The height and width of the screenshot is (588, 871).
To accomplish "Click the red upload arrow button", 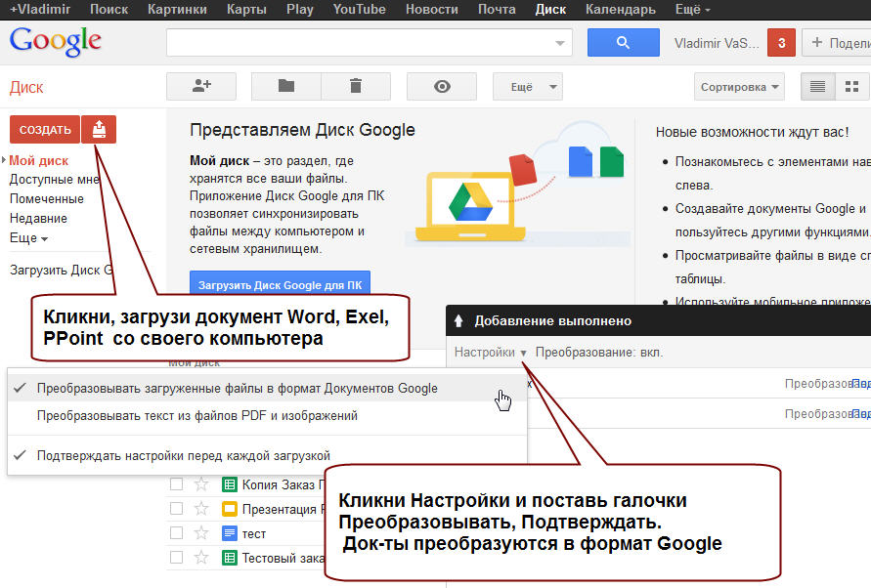I will [x=99, y=129].
